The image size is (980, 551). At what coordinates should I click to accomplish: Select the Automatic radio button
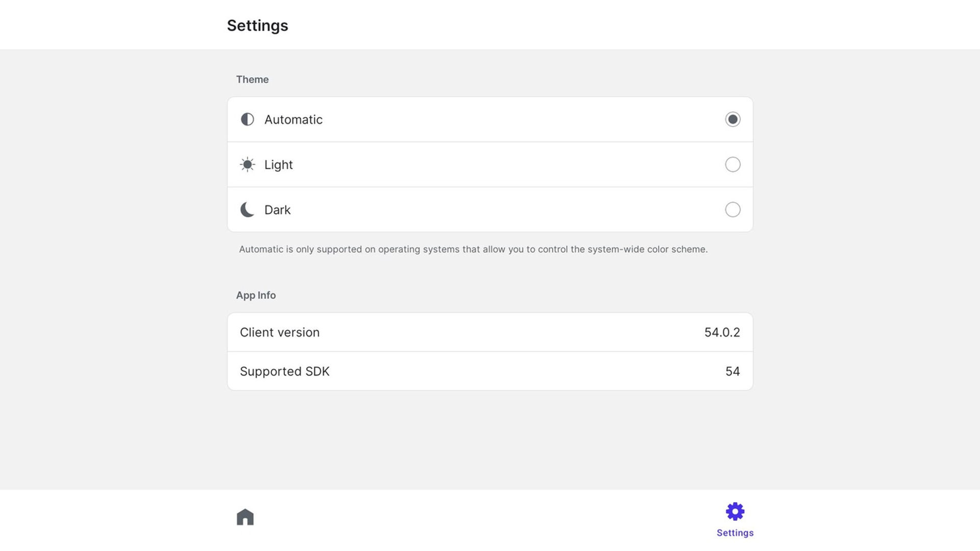[x=732, y=119]
